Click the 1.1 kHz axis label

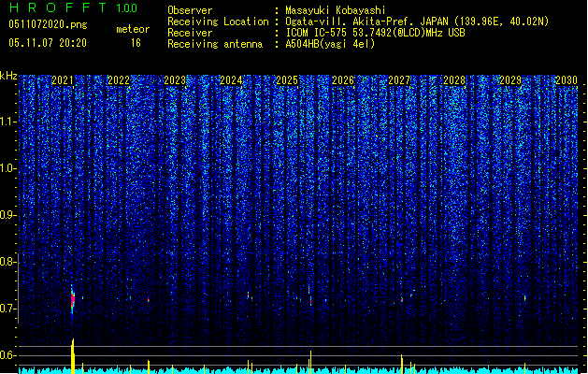8,122
